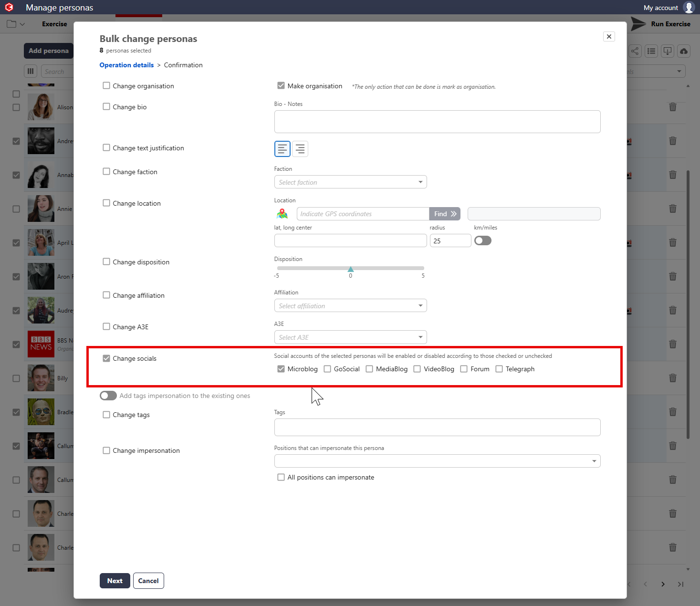Image resolution: width=700 pixels, height=606 pixels.
Task: Check the Change faction checkbox
Action: 106,172
